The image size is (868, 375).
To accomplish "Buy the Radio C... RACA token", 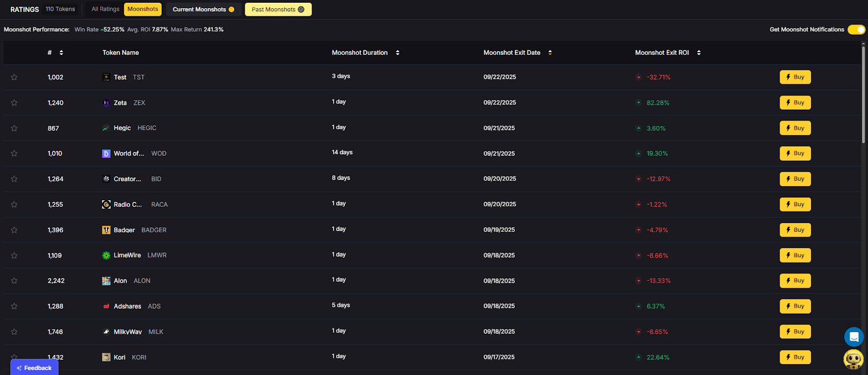I will click(795, 205).
